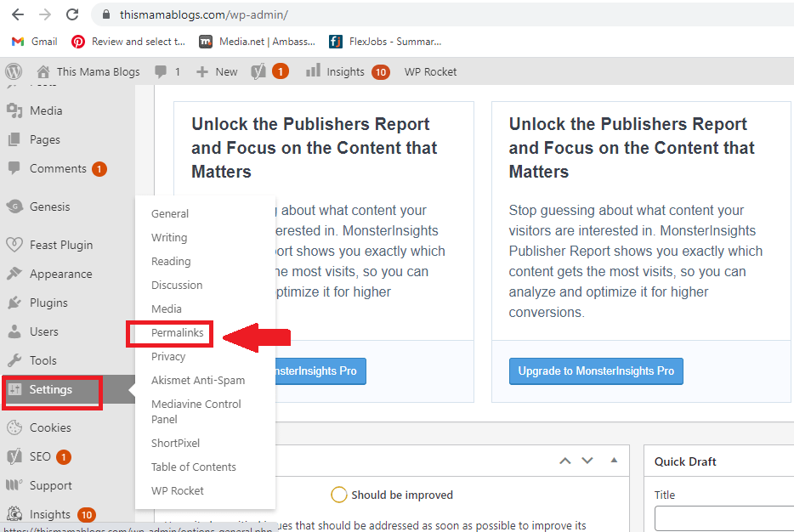Viewport: 794px width, 532px height.
Task: Open the Pinterest bookmark icon
Action: (x=78, y=42)
